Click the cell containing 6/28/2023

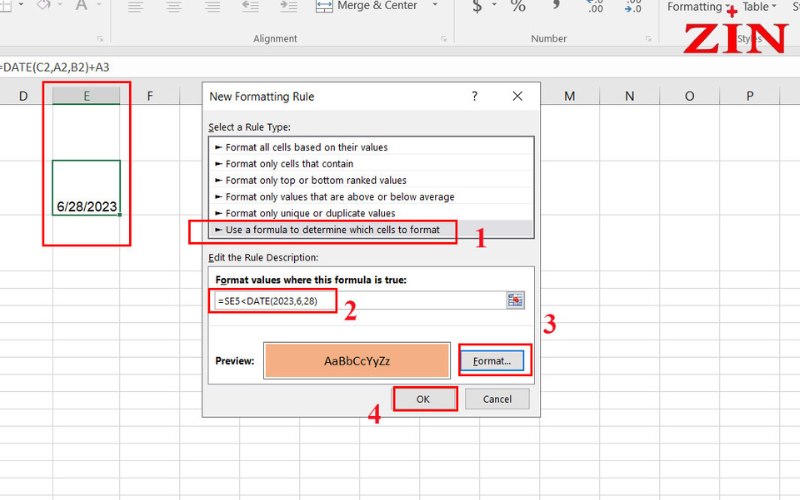86,188
